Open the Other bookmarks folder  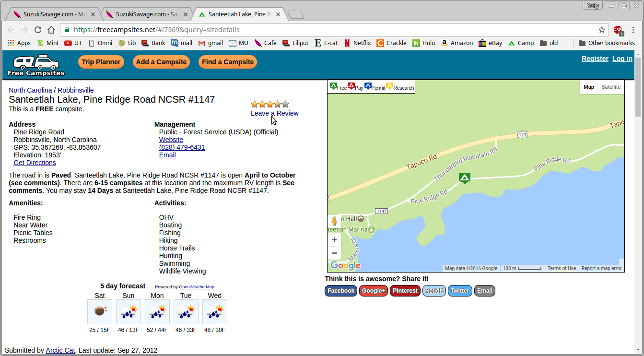(606, 43)
